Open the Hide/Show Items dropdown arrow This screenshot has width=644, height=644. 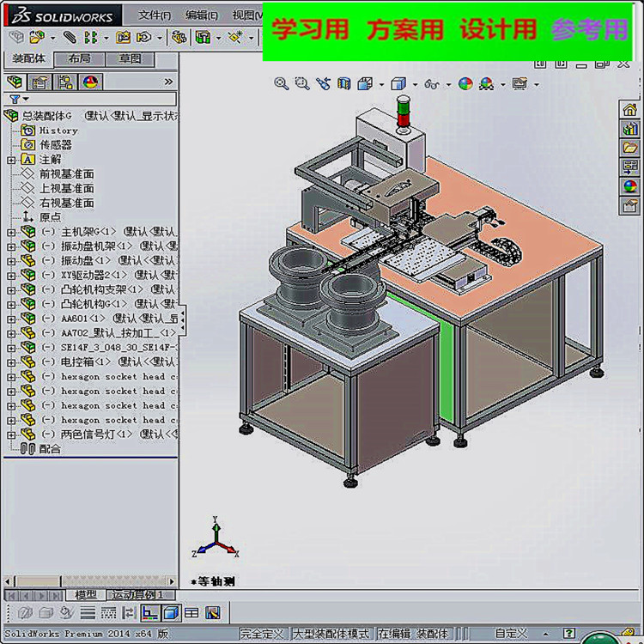[x=448, y=85]
